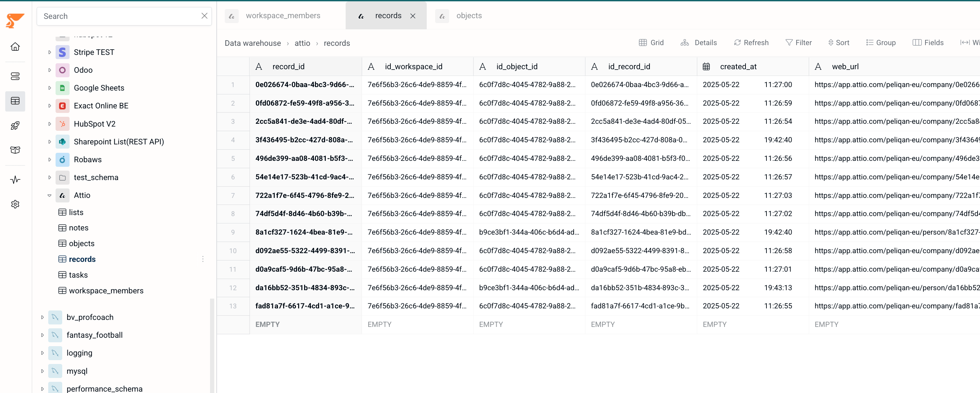Screen dimensions: 980x393
Task: Clear the search field with X icon
Action: click(204, 16)
